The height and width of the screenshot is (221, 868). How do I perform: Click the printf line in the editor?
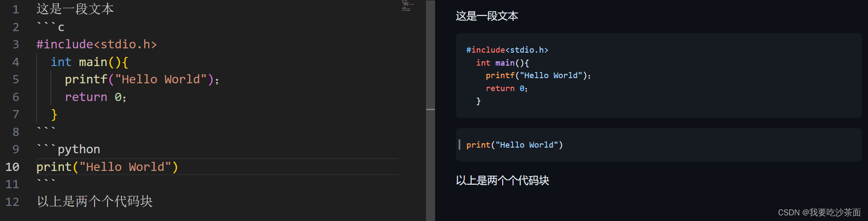coord(142,79)
